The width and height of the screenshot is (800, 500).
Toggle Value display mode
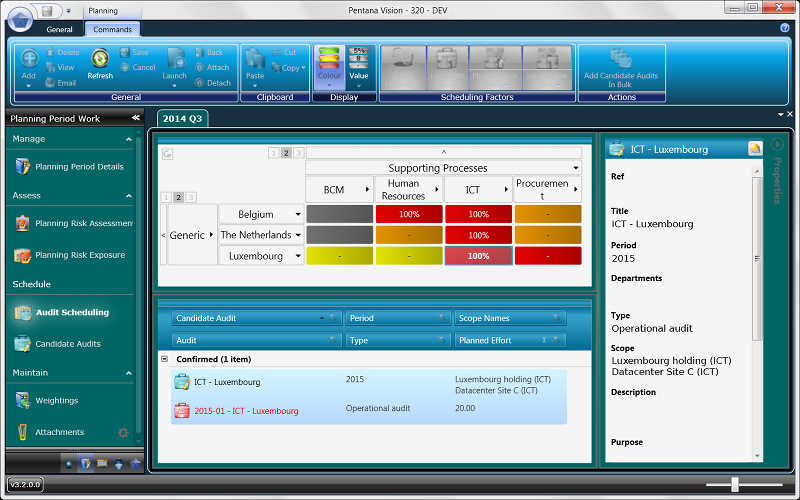pos(359,67)
